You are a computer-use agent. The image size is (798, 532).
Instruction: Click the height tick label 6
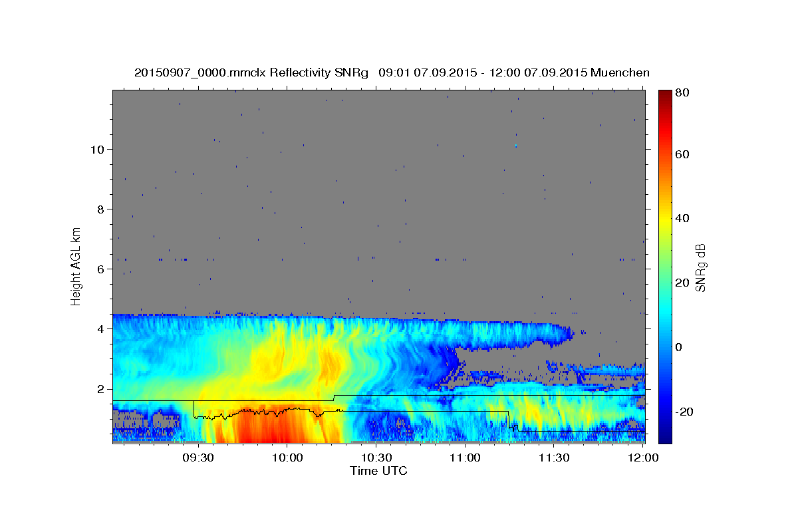click(100, 269)
